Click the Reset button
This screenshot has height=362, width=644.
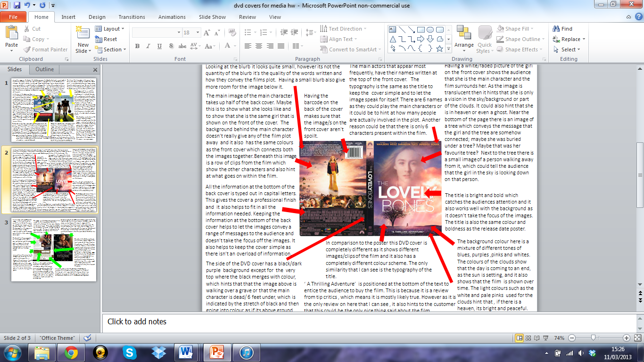click(x=107, y=39)
